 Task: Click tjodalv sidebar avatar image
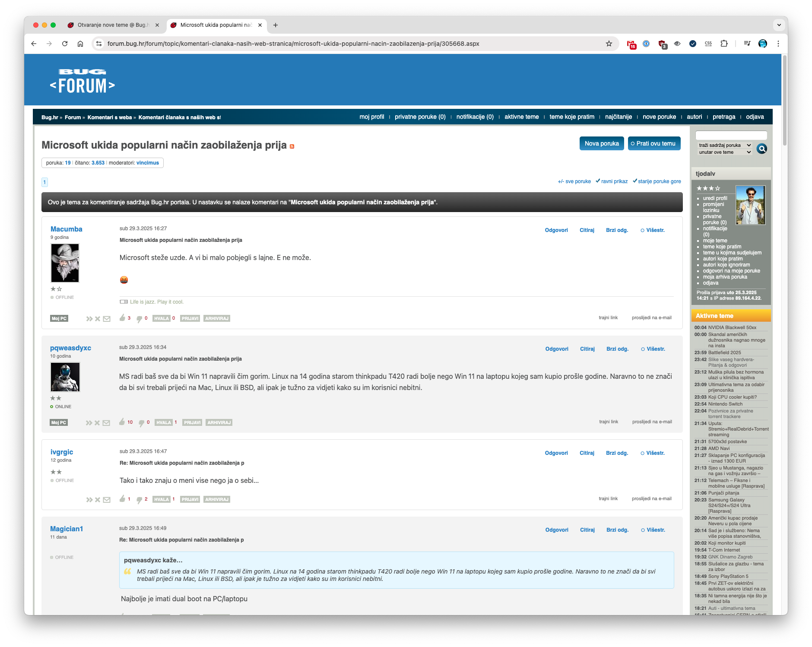pos(750,205)
